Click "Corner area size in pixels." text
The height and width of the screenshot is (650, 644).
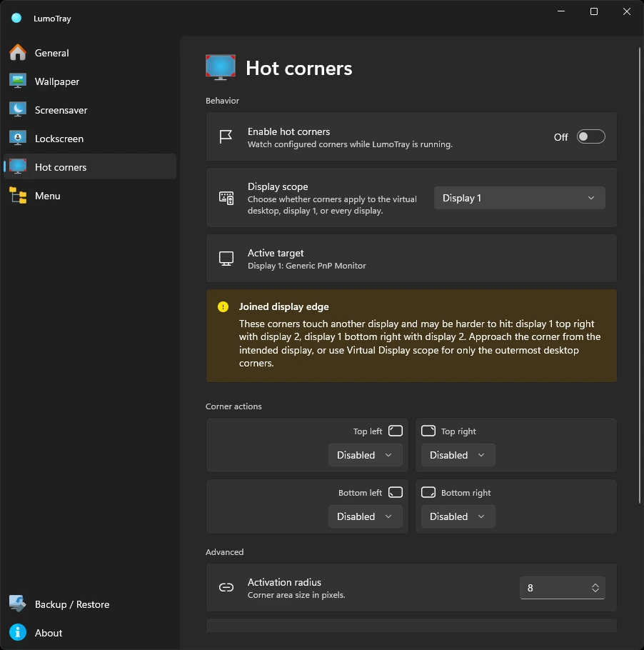tap(296, 595)
